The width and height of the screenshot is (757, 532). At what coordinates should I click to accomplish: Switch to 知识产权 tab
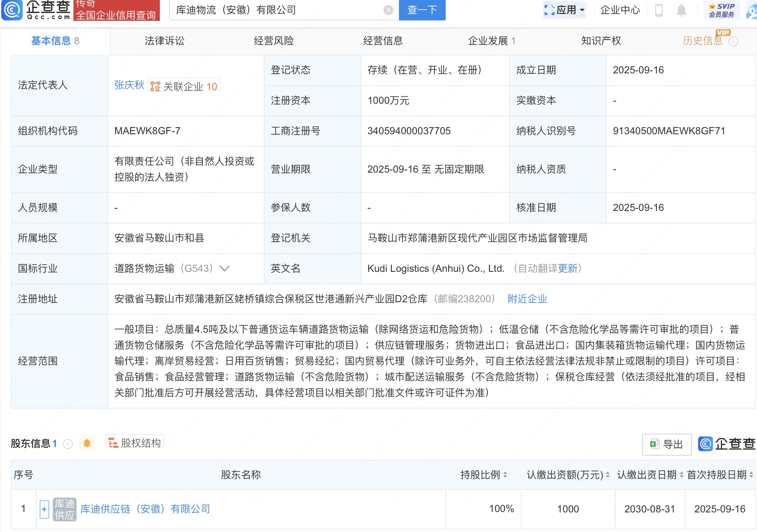601,41
